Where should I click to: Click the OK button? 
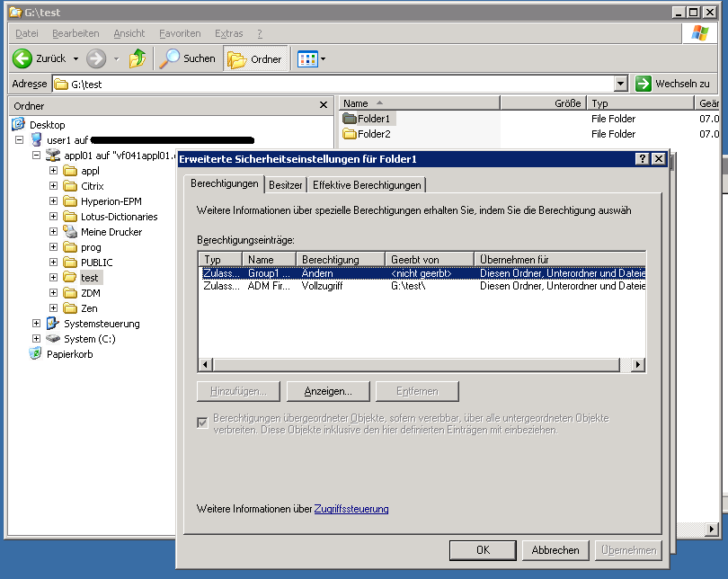click(x=483, y=550)
